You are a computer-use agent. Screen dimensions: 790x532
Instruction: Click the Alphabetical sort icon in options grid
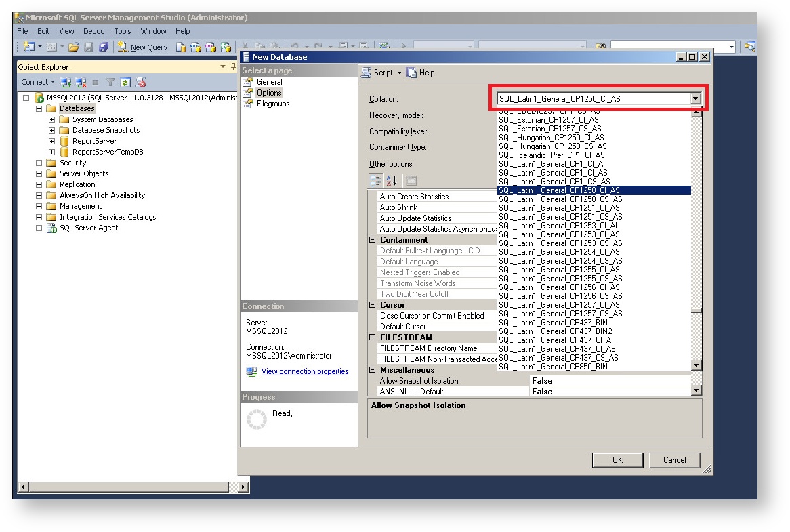[392, 181]
